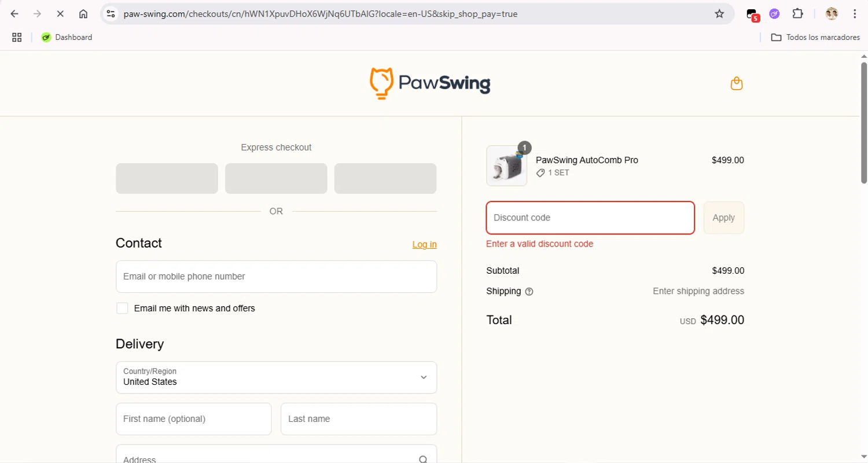Focus the Discount code field

590,218
